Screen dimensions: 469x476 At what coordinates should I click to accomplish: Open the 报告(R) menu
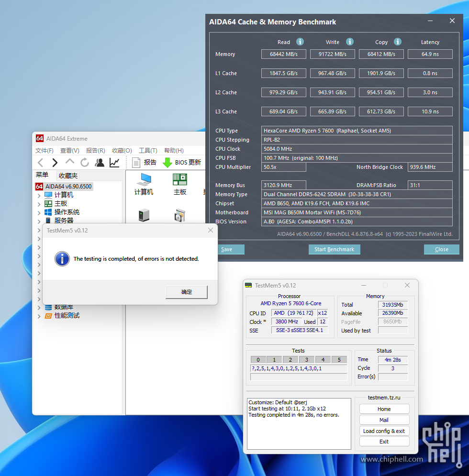click(x=95, y=151)
